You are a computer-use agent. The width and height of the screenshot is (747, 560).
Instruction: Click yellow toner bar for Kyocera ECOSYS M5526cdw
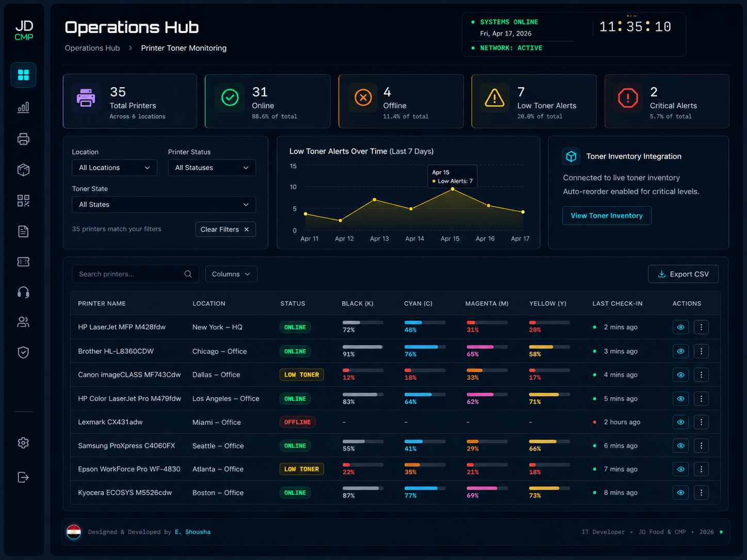coord(549,488)
